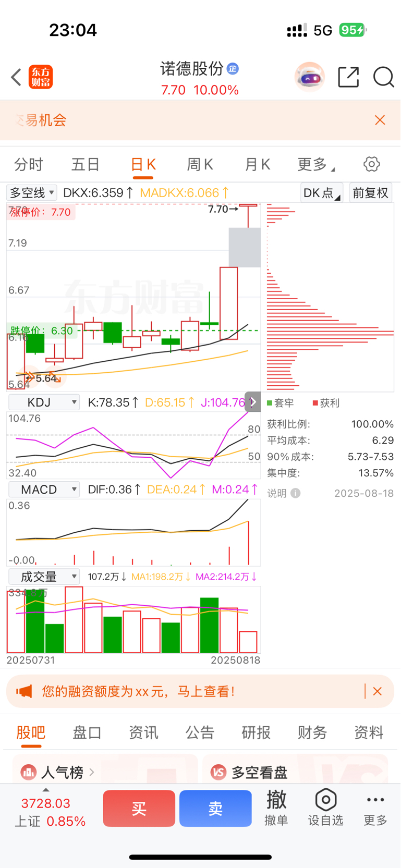Select the 日K tab
The image size is (401, 868).
coord(143,165)
